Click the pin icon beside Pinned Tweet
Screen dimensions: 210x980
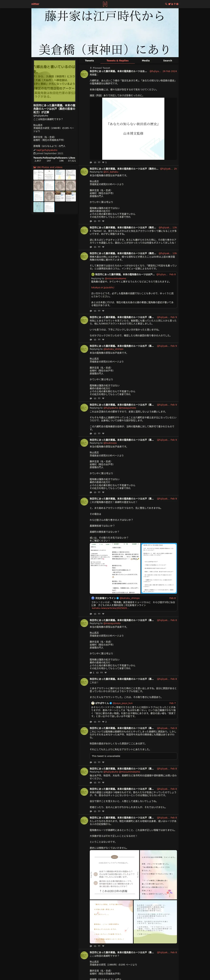(91, 68)
